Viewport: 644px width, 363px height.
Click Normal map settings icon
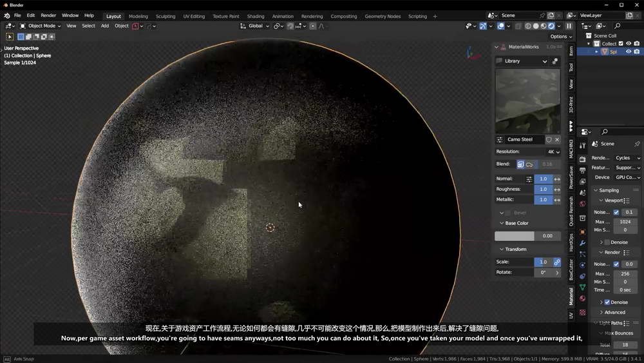pos(529,179)
